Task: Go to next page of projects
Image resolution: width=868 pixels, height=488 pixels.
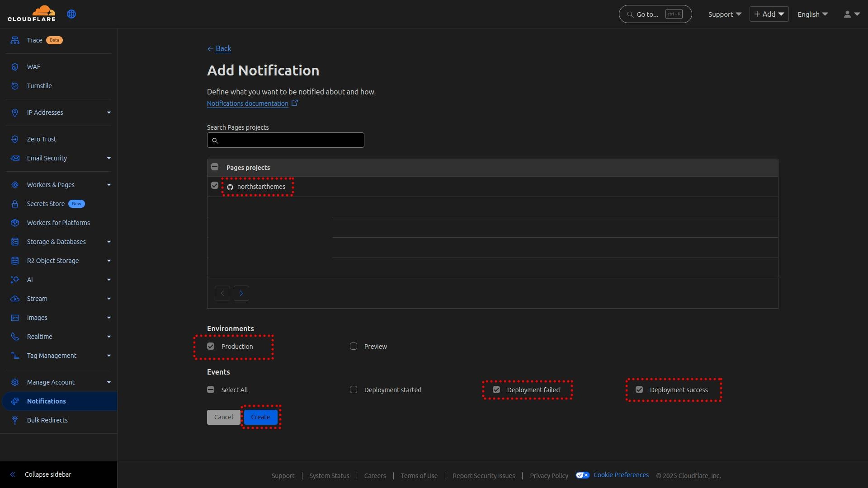Action: [241, 293]
